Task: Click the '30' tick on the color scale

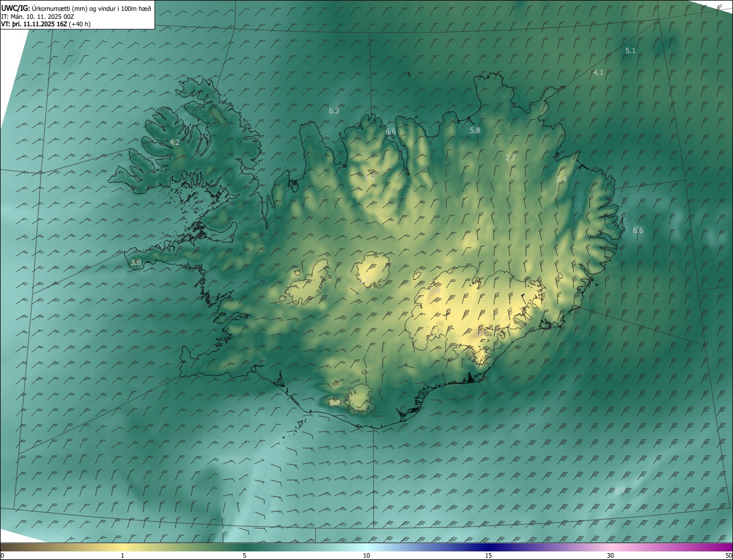Action: [x=610, y=556]
